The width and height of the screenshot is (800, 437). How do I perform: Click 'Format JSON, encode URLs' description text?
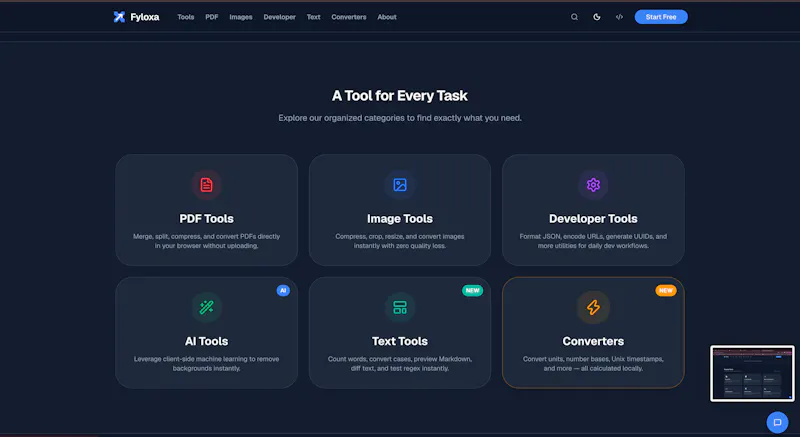[593, 241]
